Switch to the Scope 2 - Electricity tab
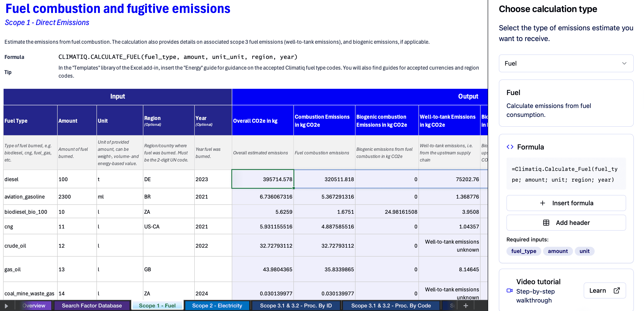The image size is (644, 311). point(217,305)
